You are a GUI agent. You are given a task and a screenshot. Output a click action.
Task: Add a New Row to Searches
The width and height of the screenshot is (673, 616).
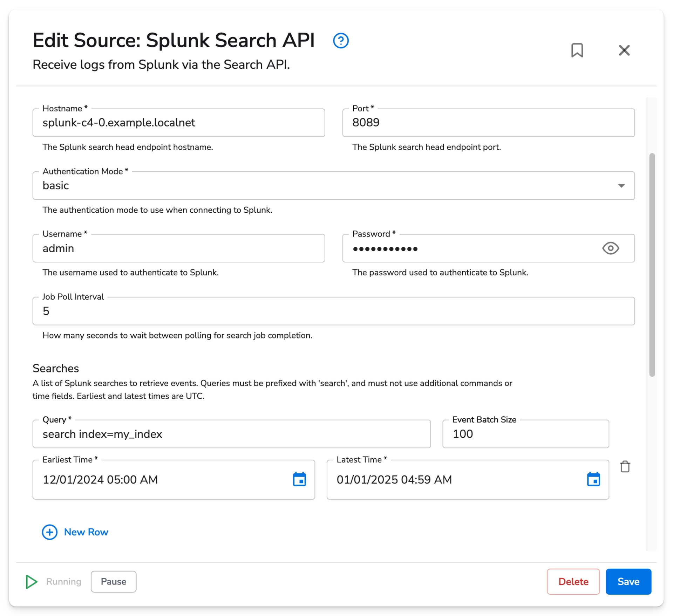coord(86,532)
